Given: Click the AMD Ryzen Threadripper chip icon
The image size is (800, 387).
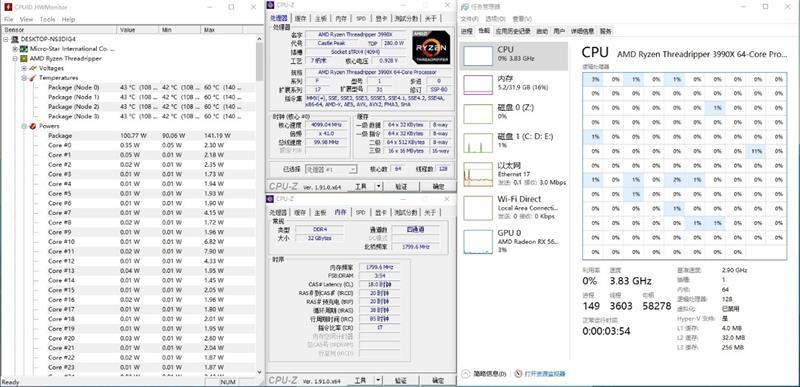Looking at the screenshot, I should coord(23,59).
